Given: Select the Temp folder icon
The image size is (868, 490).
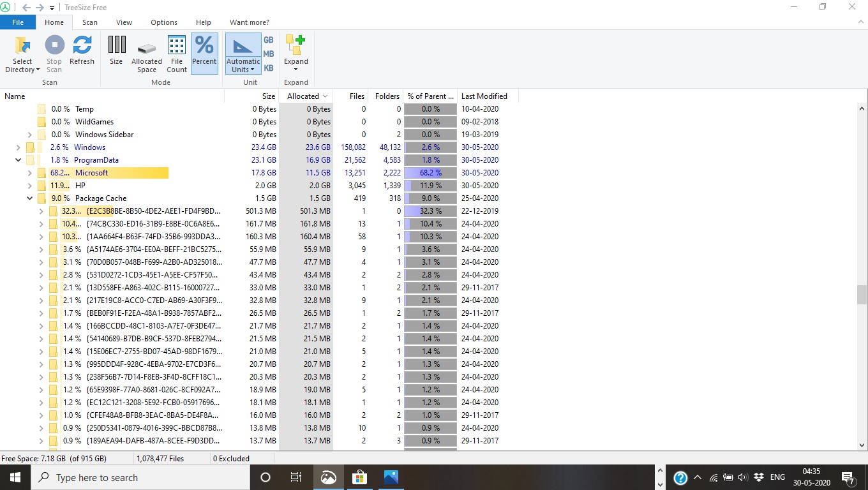Looking at the screenshot, I should point(41,109).
